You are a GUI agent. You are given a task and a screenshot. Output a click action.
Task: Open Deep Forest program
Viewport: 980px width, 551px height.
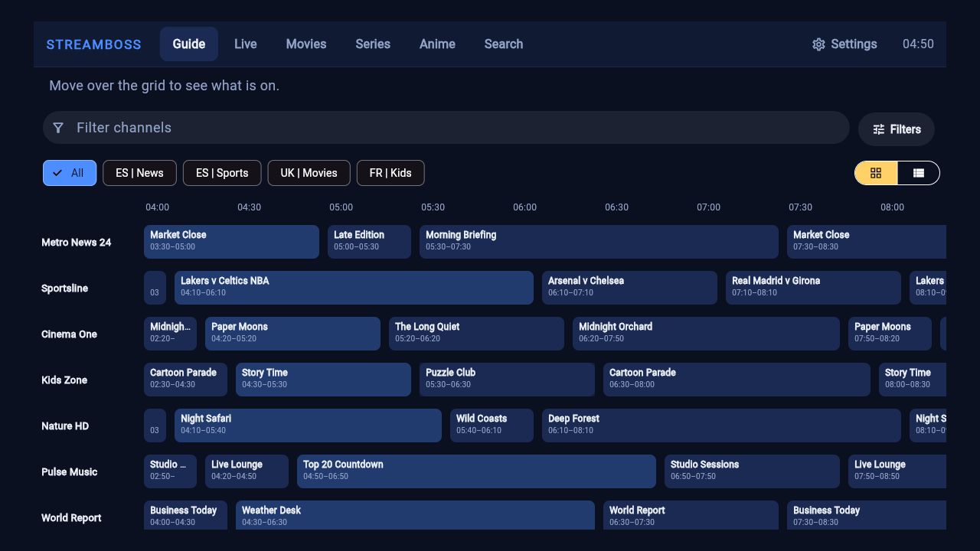(x=721, y=425)
